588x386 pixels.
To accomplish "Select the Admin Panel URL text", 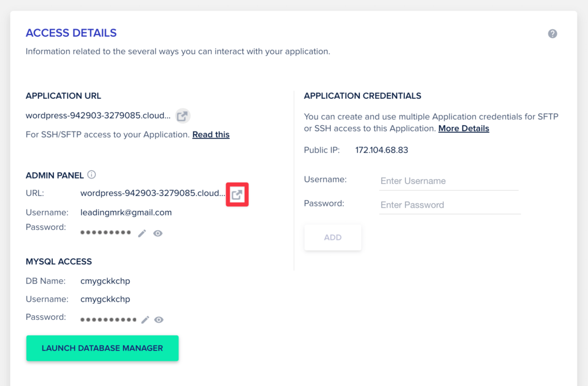I will pyautogui.click(x=153, y=193).
